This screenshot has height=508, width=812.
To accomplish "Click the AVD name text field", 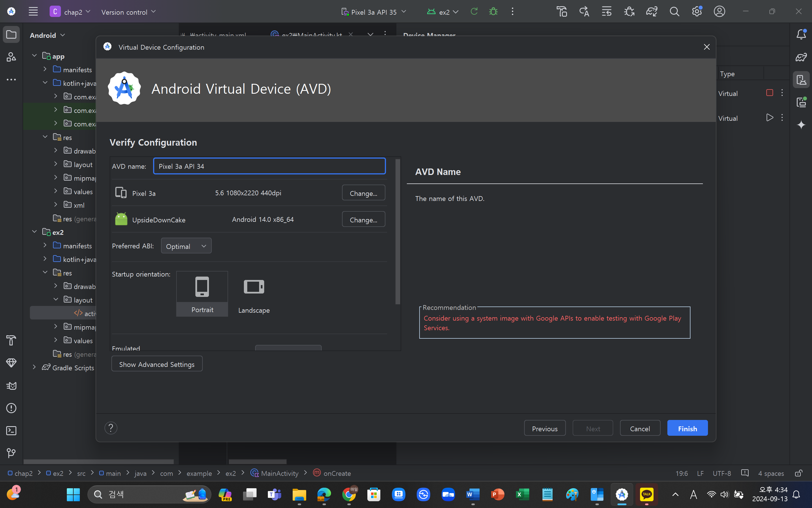I will (270, 166).
